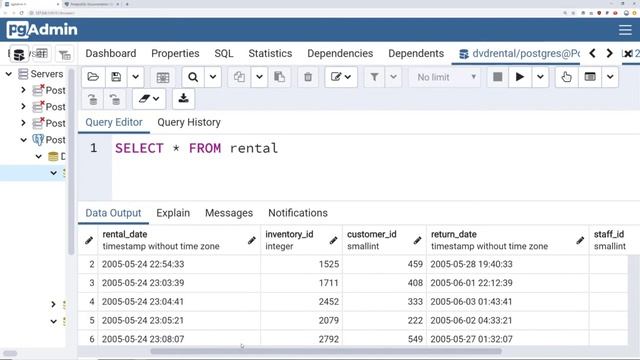Expand the Find options dropdown

[213, 77]
